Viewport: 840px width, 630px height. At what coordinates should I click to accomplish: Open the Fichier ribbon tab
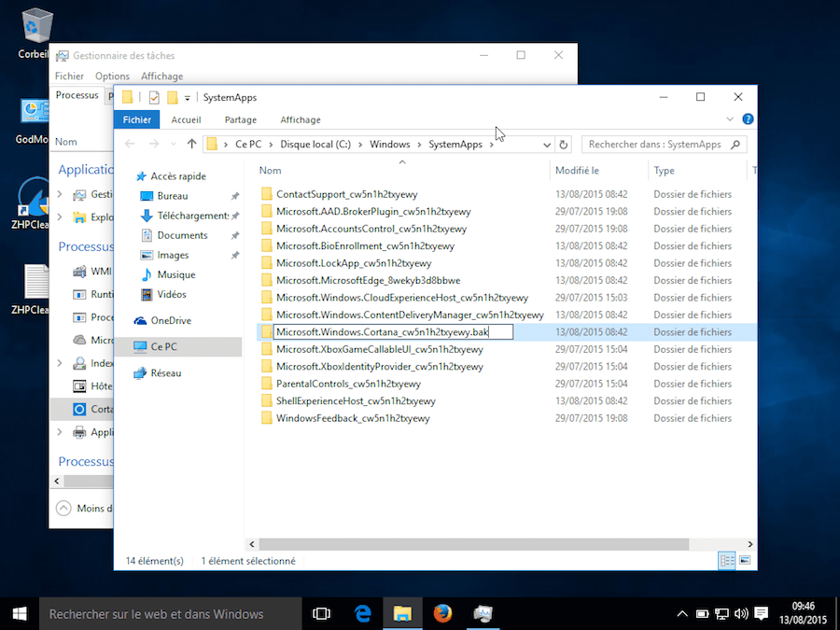coord(136,119)
